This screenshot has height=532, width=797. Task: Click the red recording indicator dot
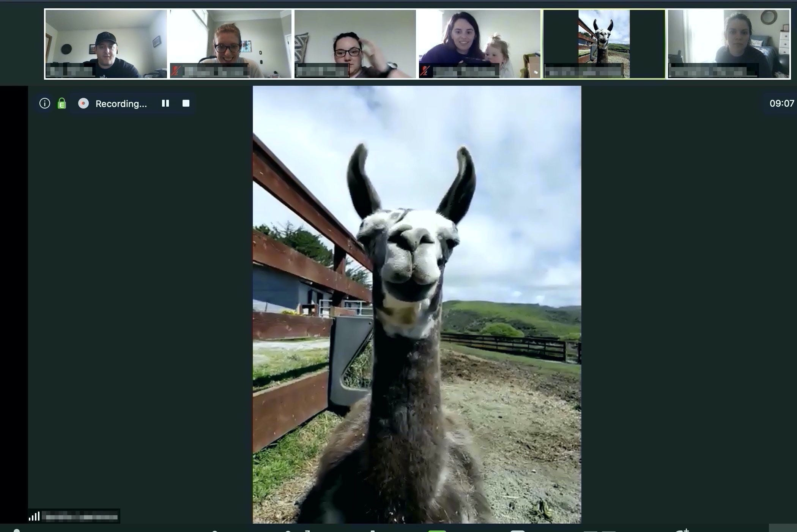[x=83, y=104]
